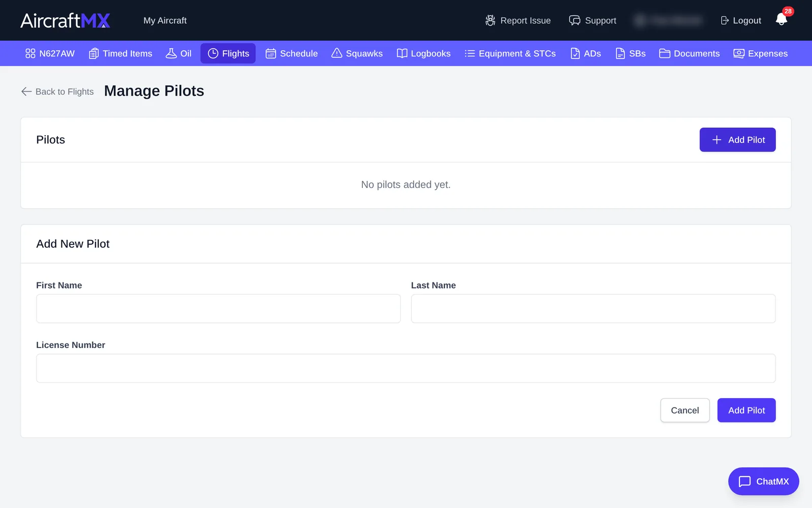The image size is (812, 508).
Task: Click the banknote icon for Expenses
Action: click(x=739, y=53)
